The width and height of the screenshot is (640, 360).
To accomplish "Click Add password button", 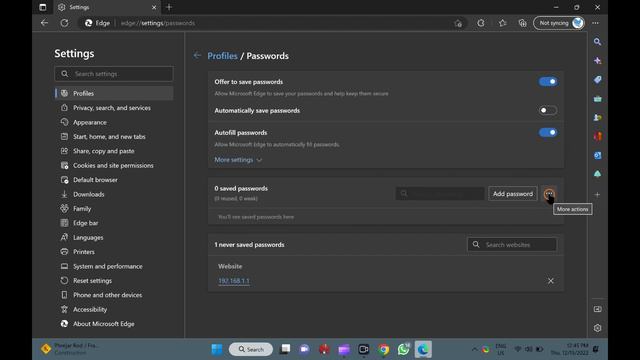I will point(513,194).
